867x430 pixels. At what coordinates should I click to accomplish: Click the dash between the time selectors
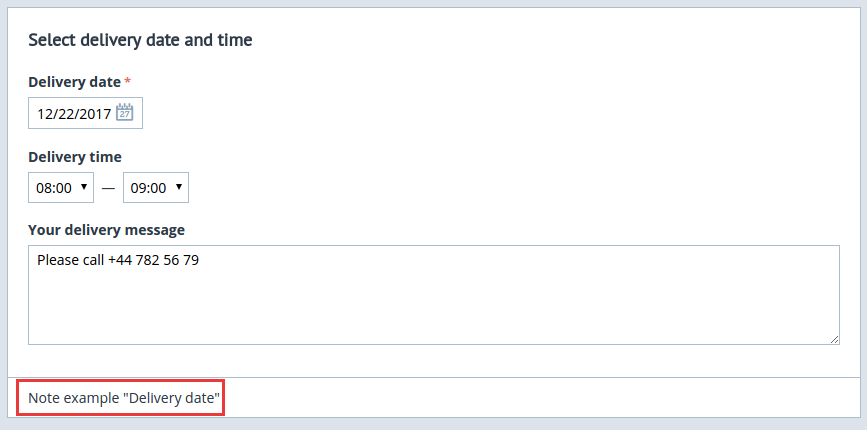pyautogui.click(x=108, y=188)
